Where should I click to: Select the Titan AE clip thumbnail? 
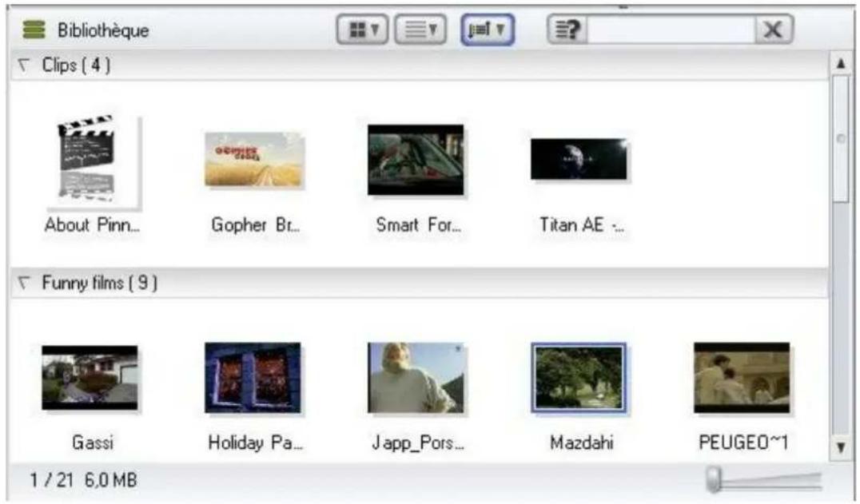point(579,159)
